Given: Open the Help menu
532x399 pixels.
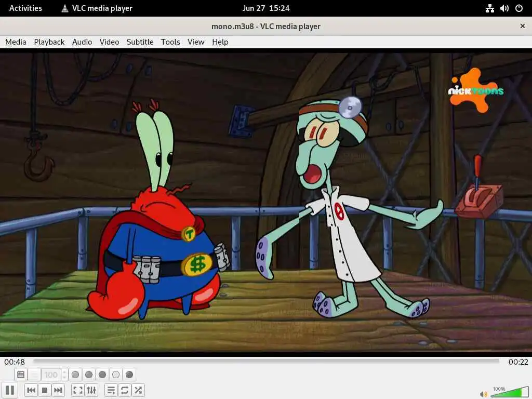Looking at the screenshot, I should [220, 42].
